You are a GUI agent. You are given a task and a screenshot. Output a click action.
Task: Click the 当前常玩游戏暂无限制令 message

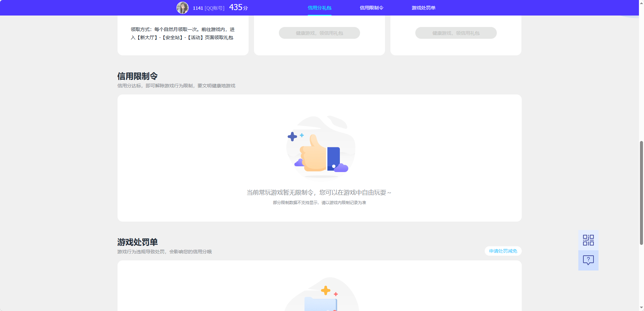pos(319,193)
